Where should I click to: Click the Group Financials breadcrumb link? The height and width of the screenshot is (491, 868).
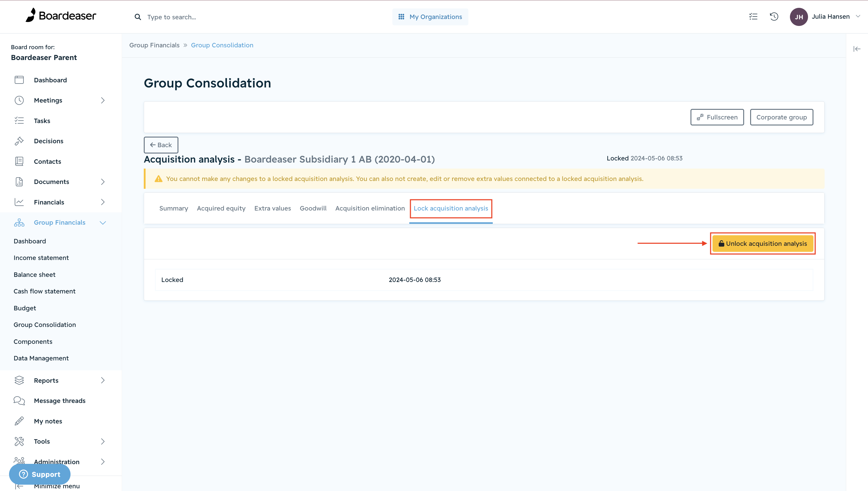point(154,45)
